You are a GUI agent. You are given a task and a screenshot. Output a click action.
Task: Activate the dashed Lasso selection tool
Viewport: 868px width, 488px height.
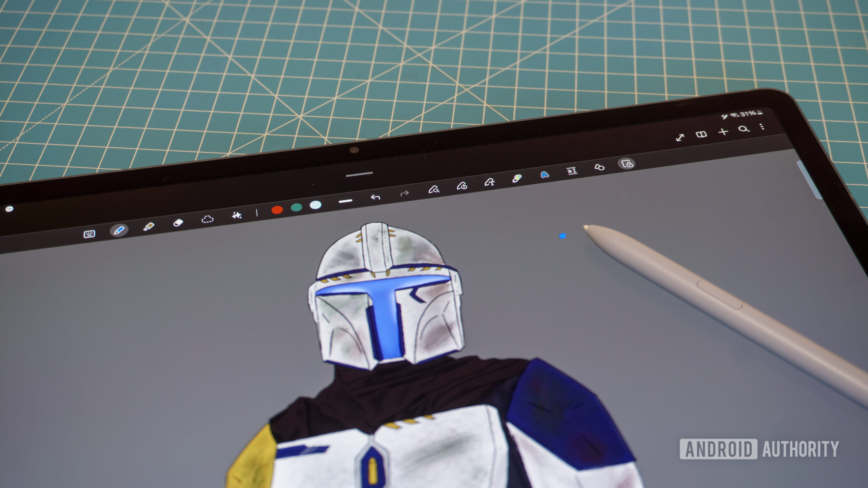click(x=207, y=219)
